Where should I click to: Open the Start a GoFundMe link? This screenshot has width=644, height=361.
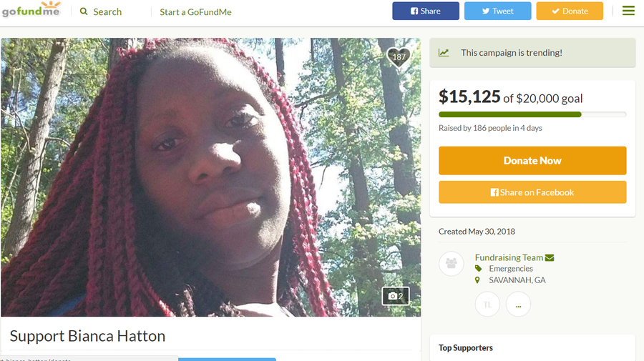tap(195, 12)
